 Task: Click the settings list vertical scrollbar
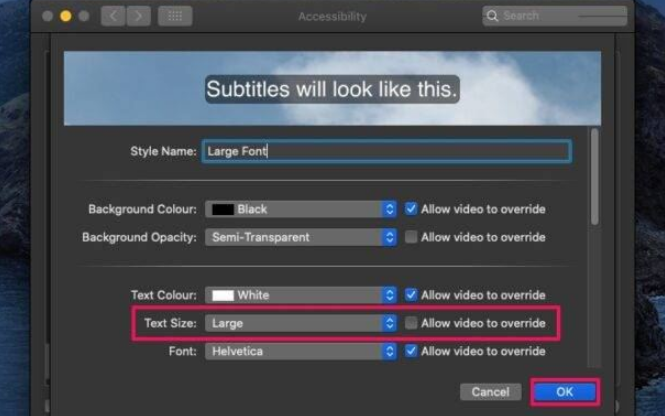tap(595, 177)
